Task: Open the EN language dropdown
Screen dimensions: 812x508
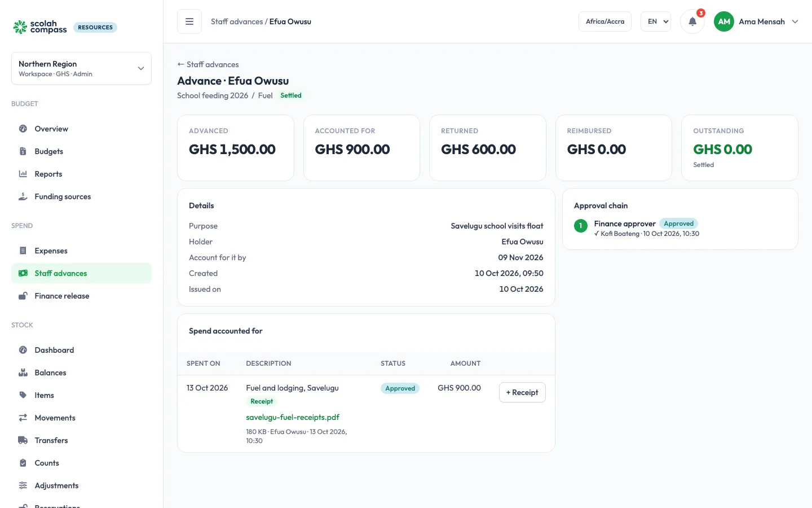Action: point(656,21)
